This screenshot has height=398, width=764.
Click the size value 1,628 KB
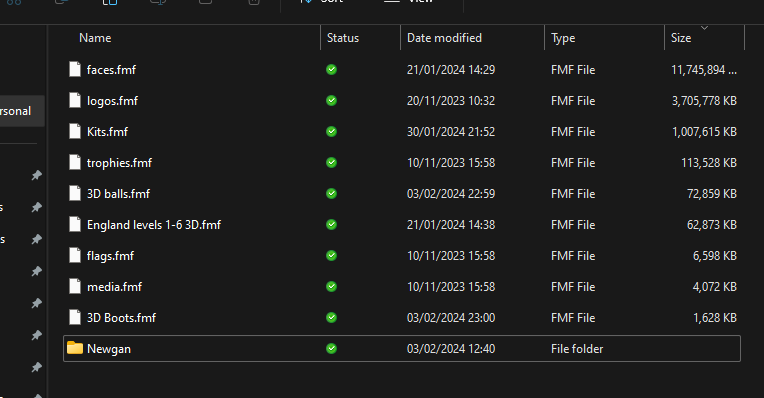(x=715, y=318)
